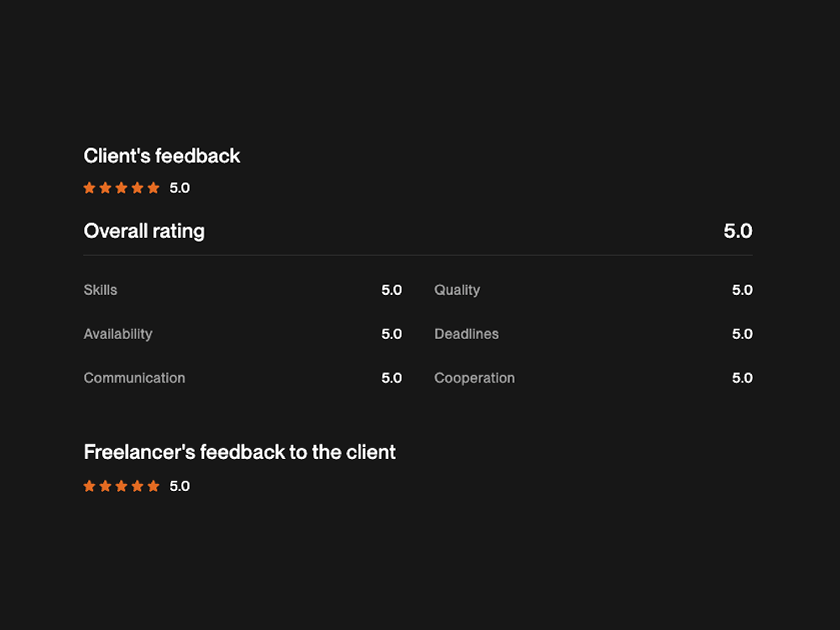Click the Quality rating label
This screenshot has height=630, width=840.
[x=457, y=290]
